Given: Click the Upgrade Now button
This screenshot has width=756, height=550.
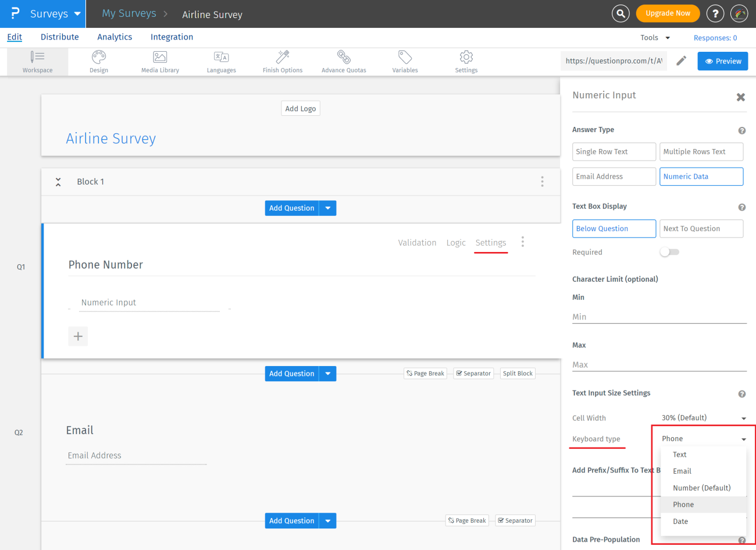Looking at the screenshot, I should pyautogui.click(x=668, y=13).
